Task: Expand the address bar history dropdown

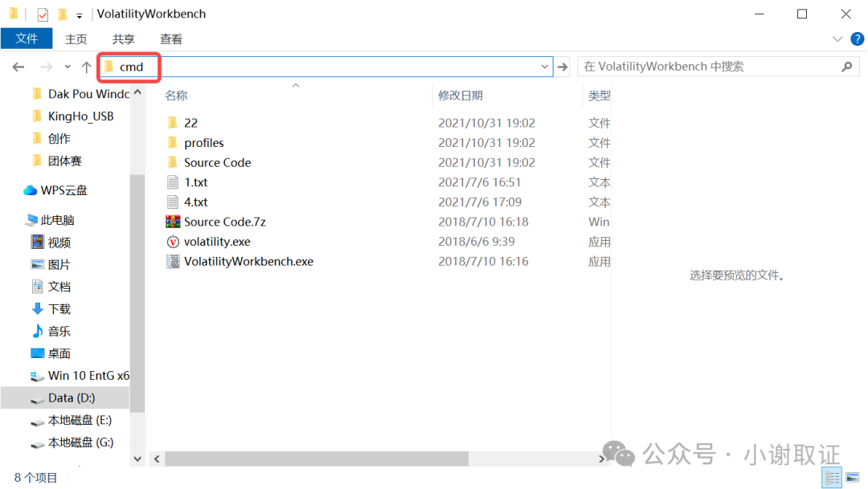Action: pos(545,67)
